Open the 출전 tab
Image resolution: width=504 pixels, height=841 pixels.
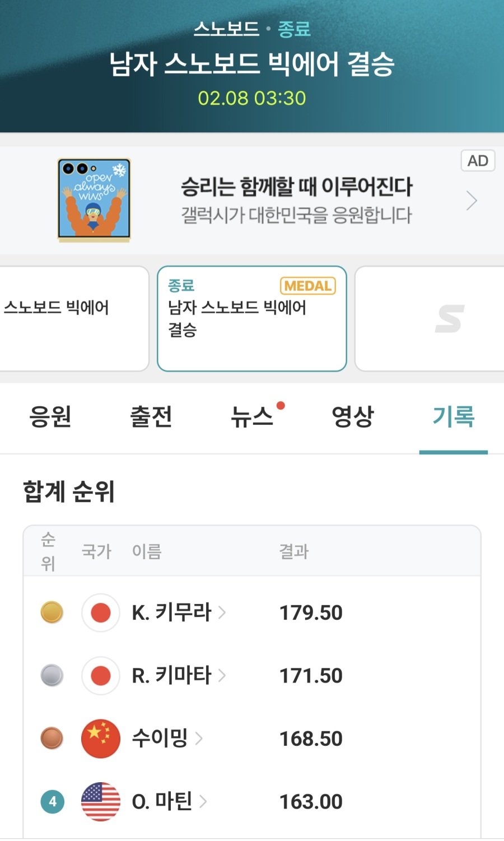click(x=151, y=417)
